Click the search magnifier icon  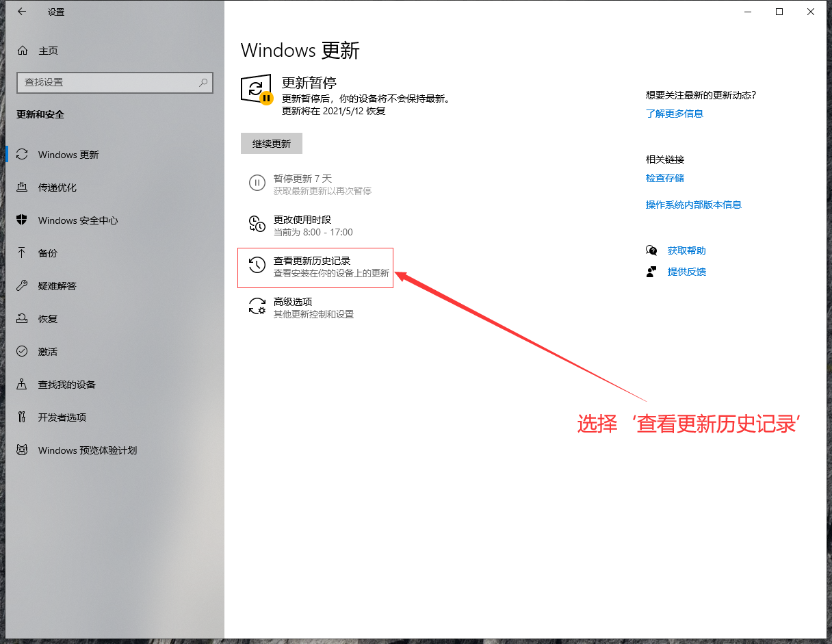click(203, 82)
